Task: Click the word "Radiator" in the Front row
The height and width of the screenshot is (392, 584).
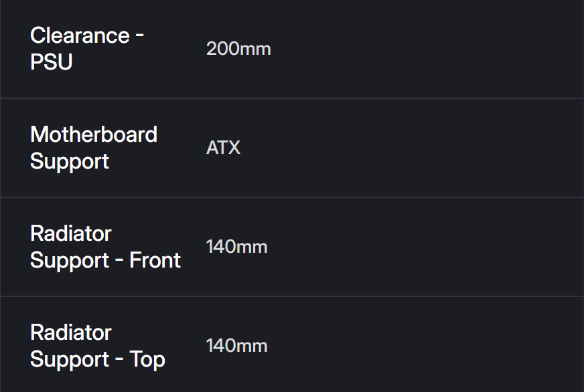Action: click(x=70, y=233)
